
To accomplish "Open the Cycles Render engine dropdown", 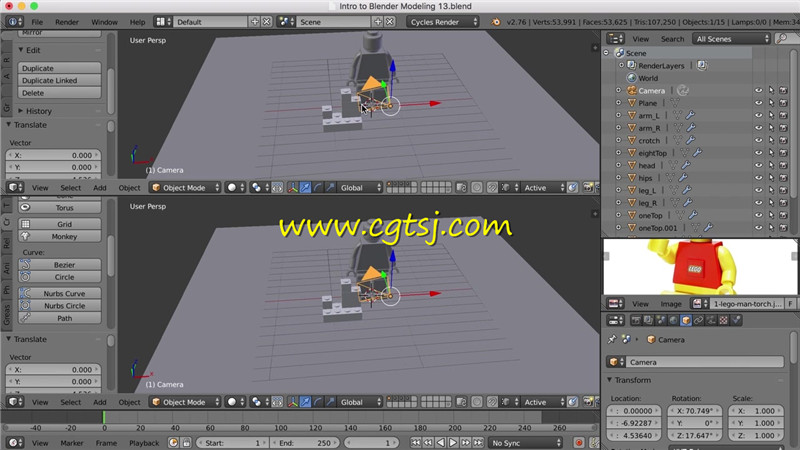I will point(443,22).
